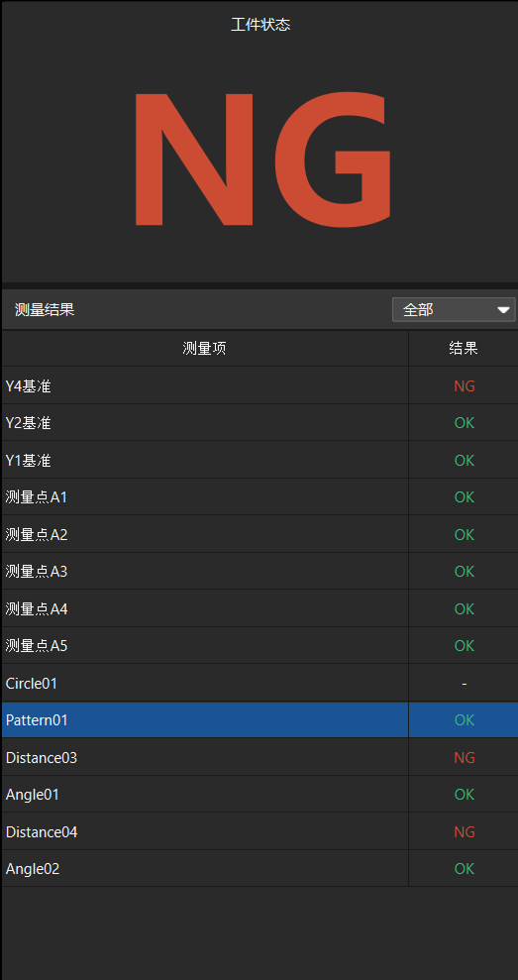Click the OK result for Y1基准

click(465, 461)
